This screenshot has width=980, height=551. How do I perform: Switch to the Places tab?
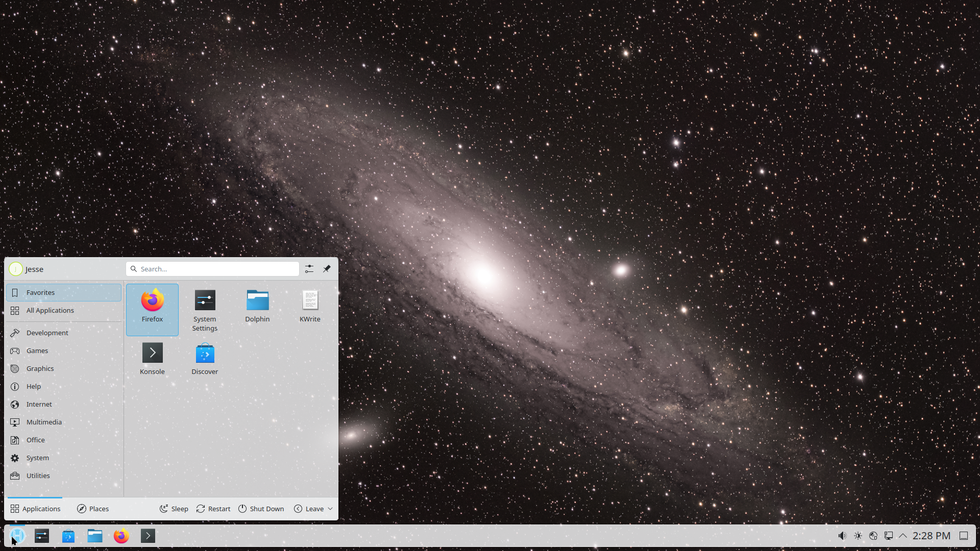pos(93,509)
